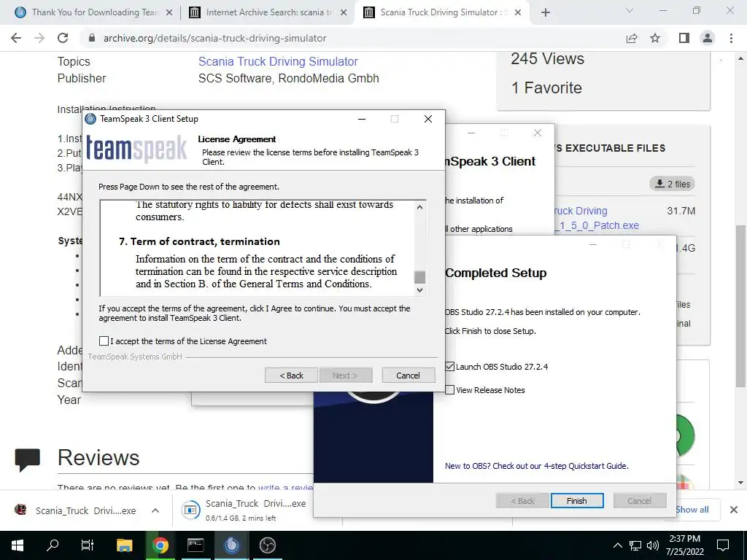This screenshot has width=747, height=560.
Task: Reload the archive.org page
Action: (x=63, y=38)
